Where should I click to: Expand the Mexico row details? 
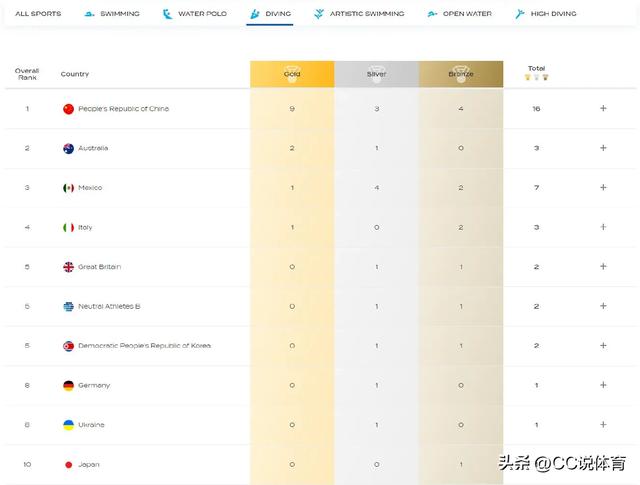[x=603, y=187]
